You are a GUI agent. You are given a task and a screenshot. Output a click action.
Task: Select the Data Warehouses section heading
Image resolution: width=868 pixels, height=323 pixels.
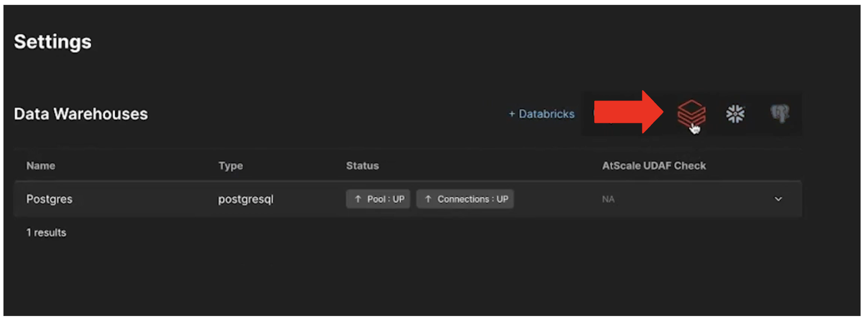coord(81,114)
